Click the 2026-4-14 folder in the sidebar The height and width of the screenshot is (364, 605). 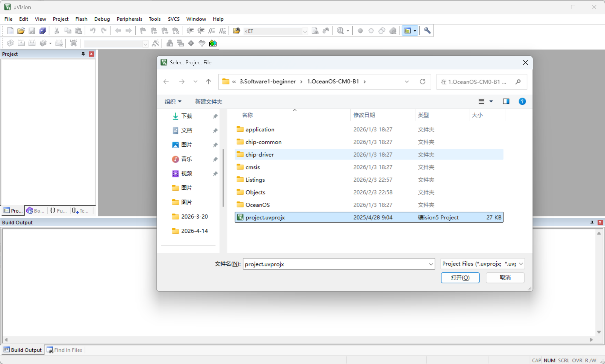(194, 231)
